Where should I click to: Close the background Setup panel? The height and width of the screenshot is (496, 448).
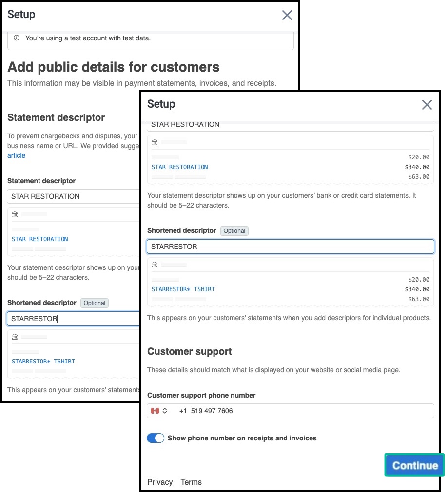[x=287, y=15]
